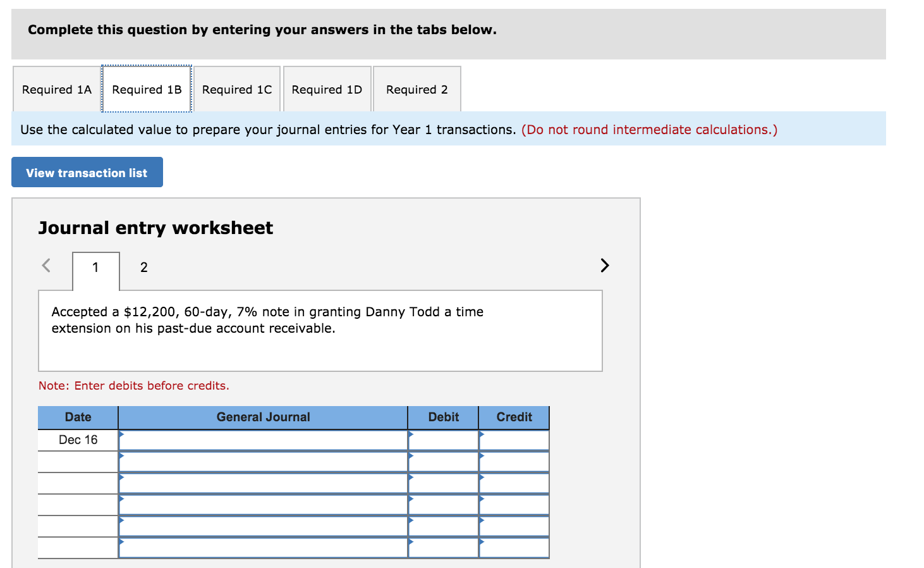Click the Credit field on the third row
This screenshot has width=924, height=568.
tap(514, 483)
